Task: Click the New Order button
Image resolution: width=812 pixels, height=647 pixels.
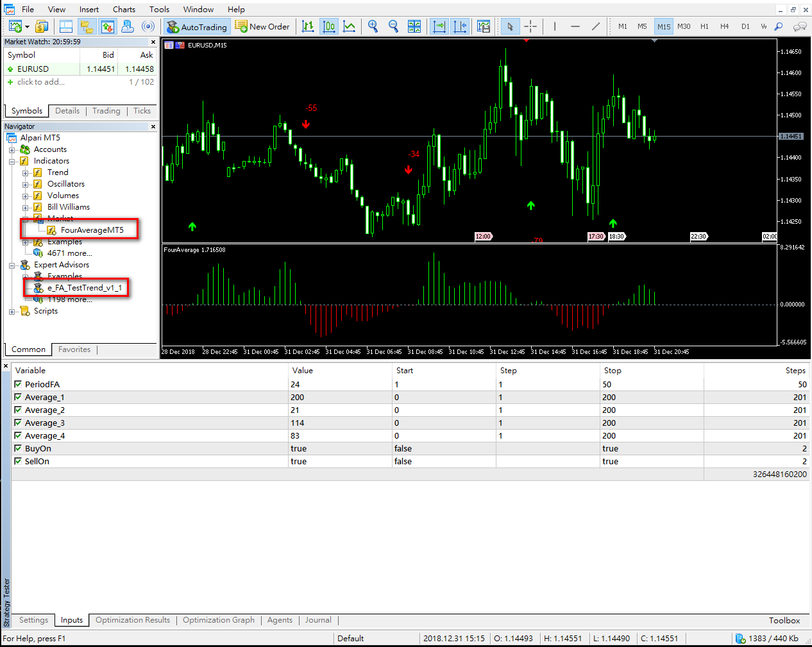Action: [x=262, y=26]
